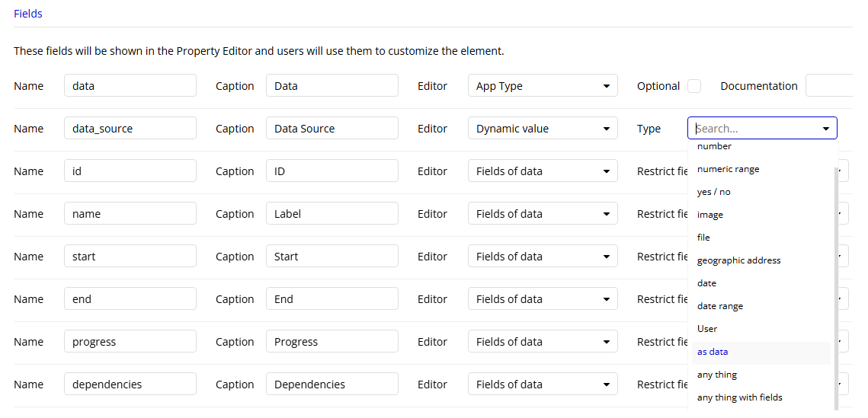The image size is (868, 418).
Task: Pick 'image' from the type dropdown
Action: click(x=709, y=215)
